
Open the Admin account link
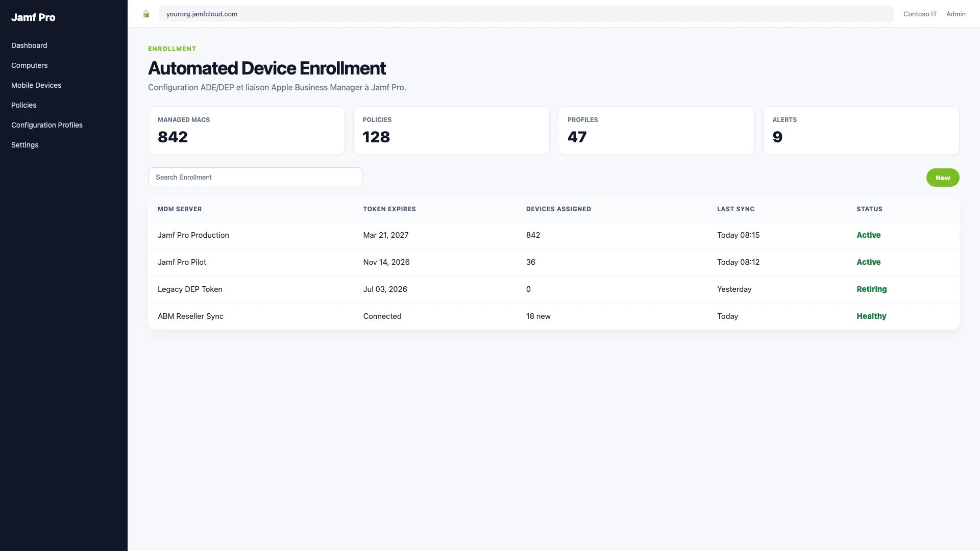click(955, 14)
